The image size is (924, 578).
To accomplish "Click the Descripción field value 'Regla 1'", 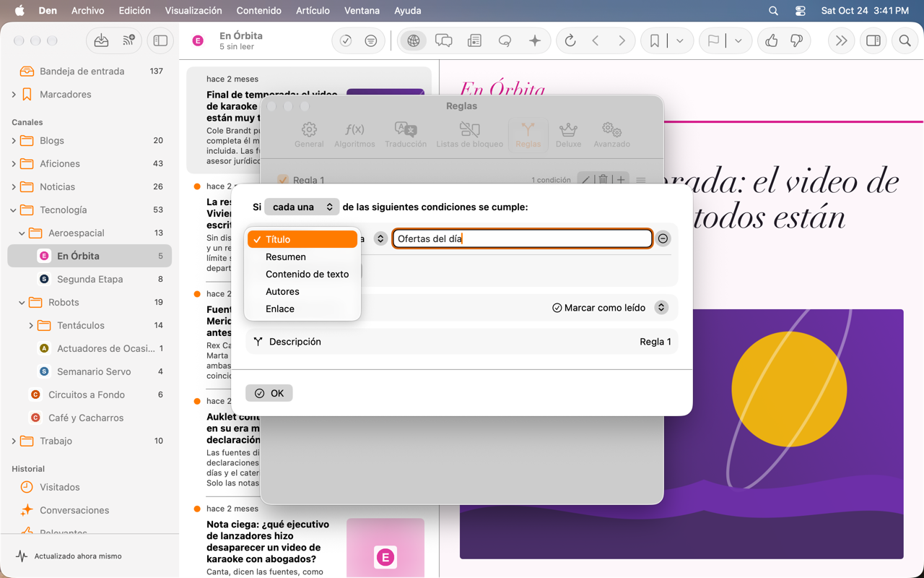I will [655, 342].
